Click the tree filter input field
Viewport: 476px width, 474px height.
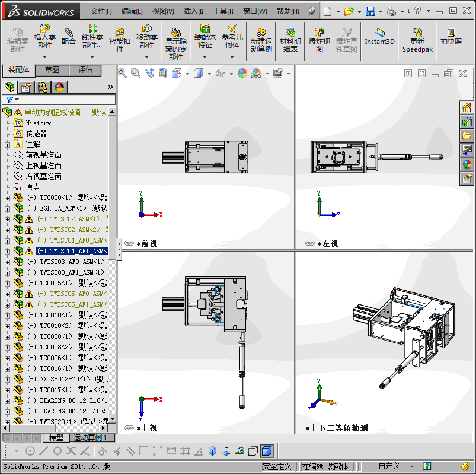[x=66, y=100]
